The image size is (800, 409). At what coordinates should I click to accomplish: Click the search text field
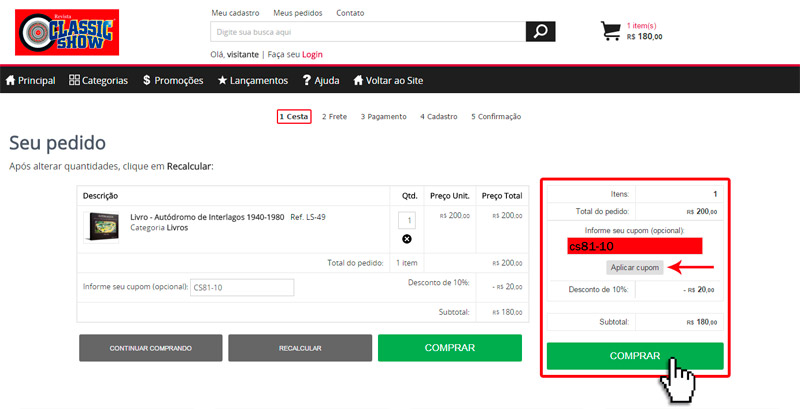(x=368, y=32)
